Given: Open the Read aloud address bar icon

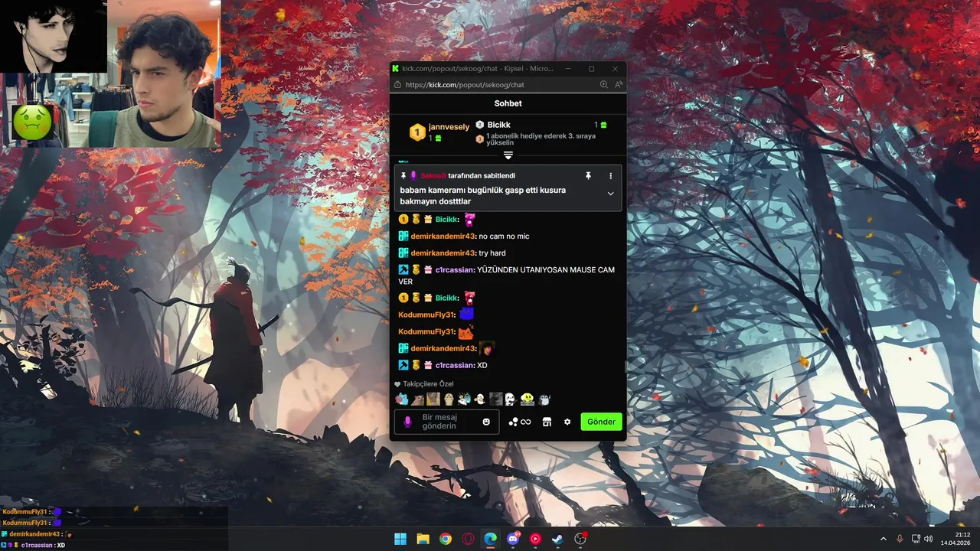Looking at the screenshot, I should tap(618, 85).
